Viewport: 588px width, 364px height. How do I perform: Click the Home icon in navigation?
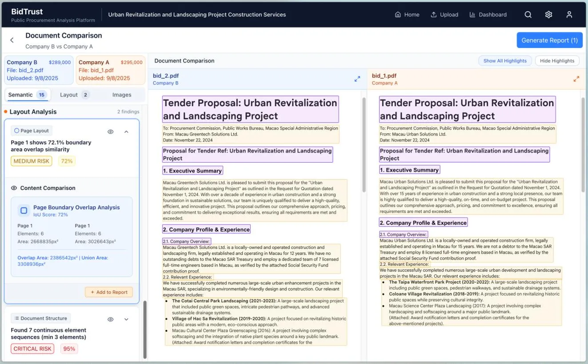pyautogui.click(x=398, y=15)
